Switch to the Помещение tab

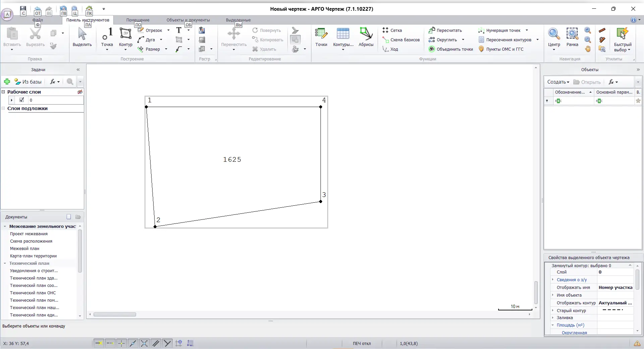coord(138,20)
